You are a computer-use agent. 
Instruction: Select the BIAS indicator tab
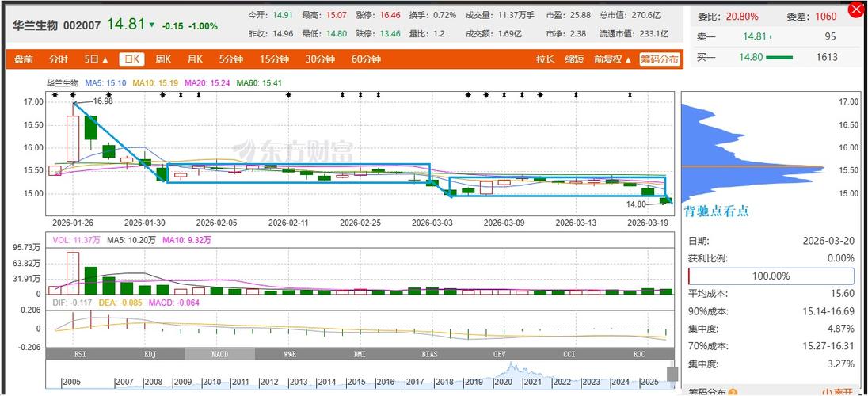click(429, 353)
